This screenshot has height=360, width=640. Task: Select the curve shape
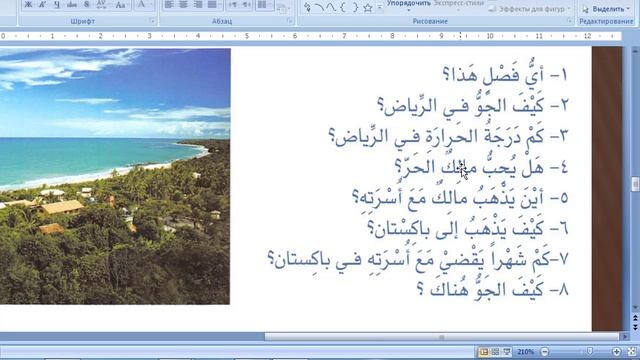click(331, 7)
